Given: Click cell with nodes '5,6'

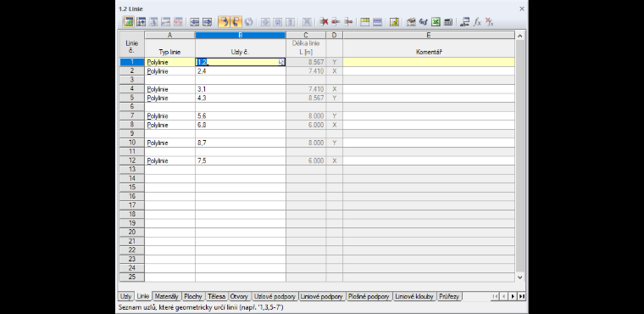Looking at the screenshot, I should [241, 116].
